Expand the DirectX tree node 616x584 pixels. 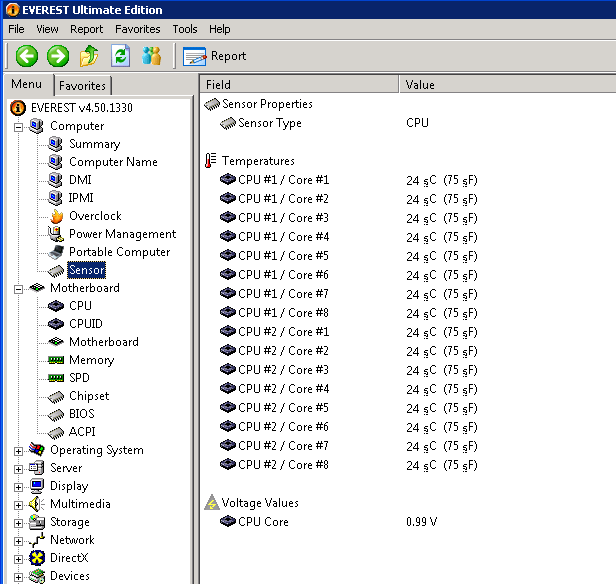click(x=18, y=559)
